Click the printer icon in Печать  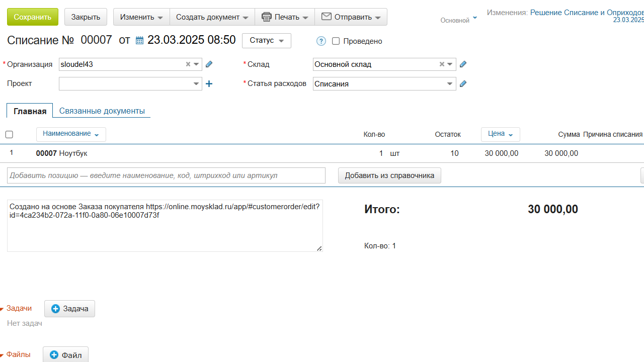coord(267,17)
